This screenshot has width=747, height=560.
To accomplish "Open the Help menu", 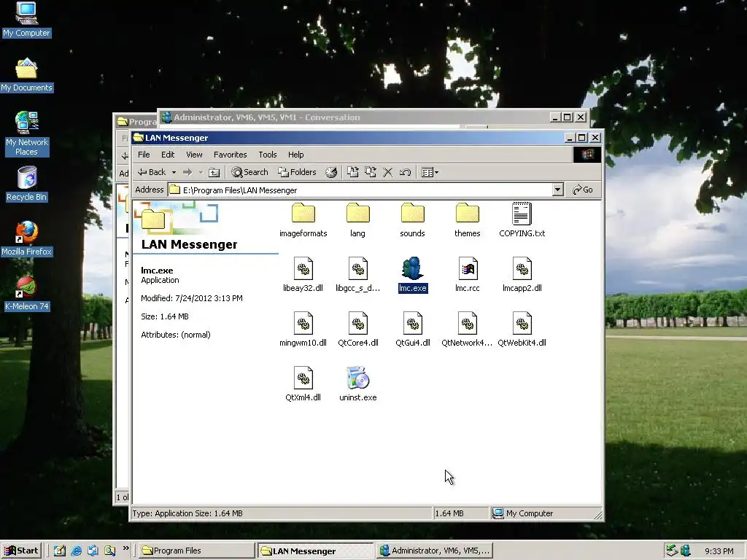I will (296, 155).
